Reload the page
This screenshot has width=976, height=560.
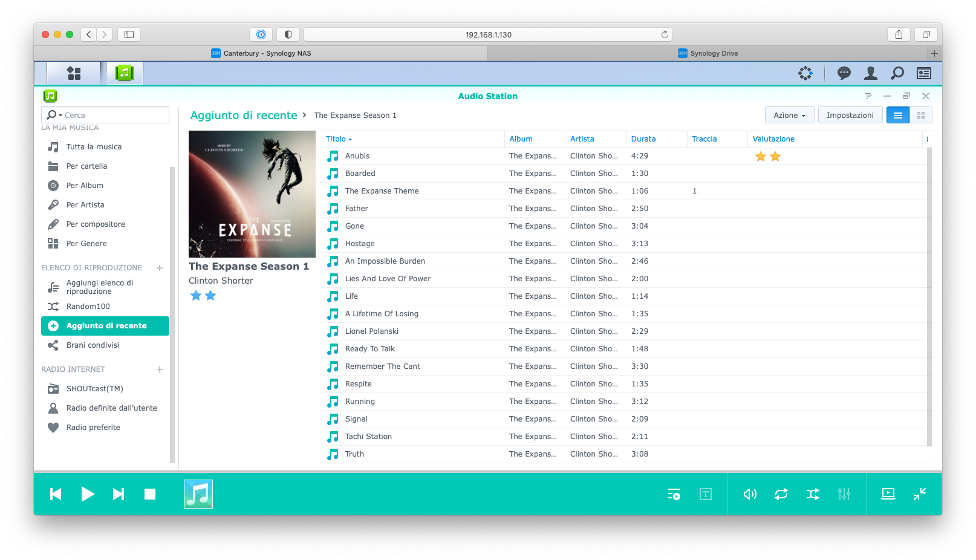[665, 34]
